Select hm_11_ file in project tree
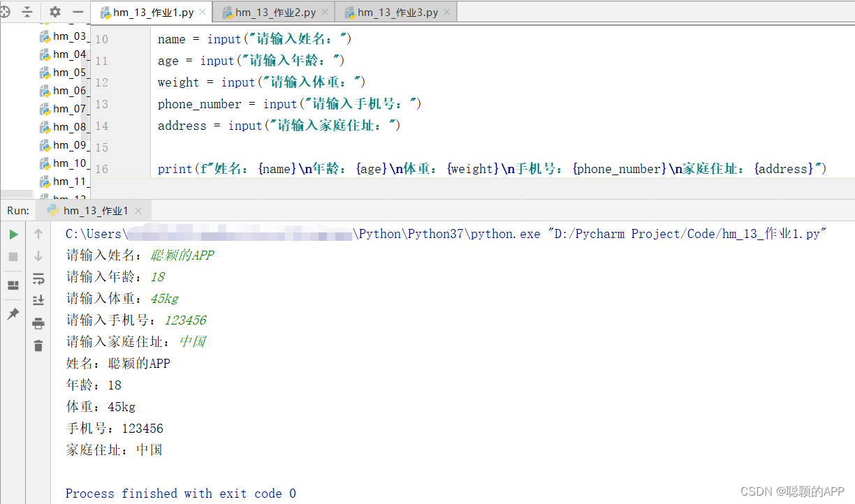This screenshot has width=855, height=504. [64, 181]
